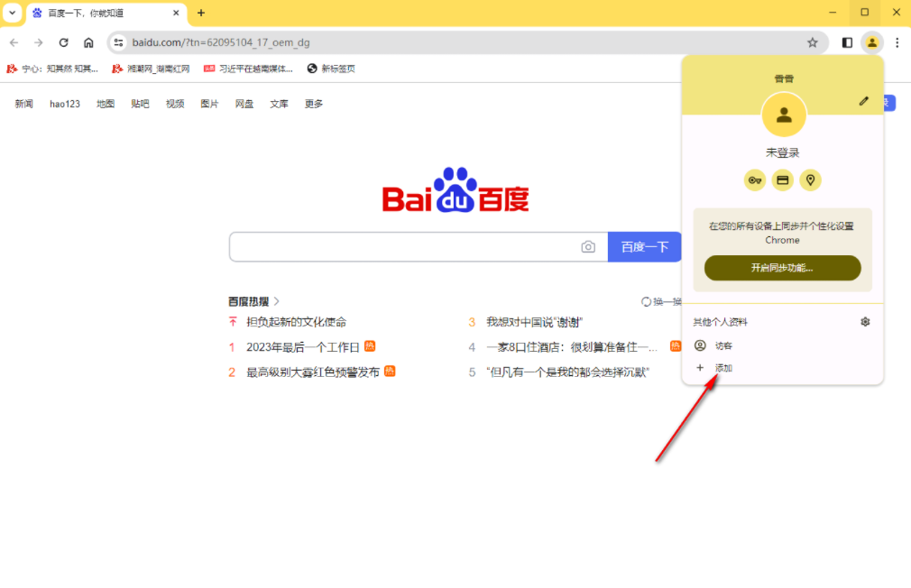Open hot search 担负起新的文化使命
This screenshot has width=911, height=588.
[297, 322]
